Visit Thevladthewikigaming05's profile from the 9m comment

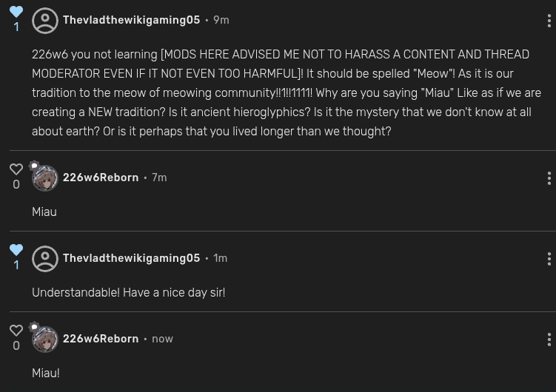point(131,21)
